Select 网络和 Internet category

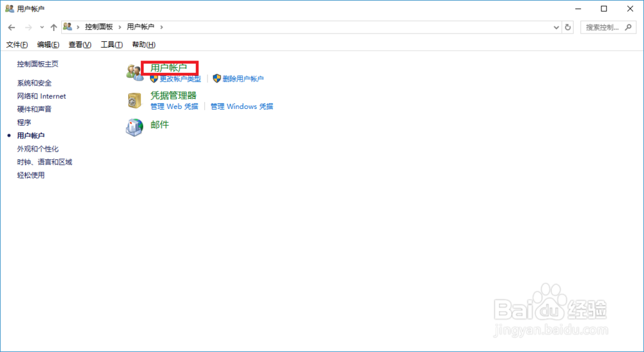41,96
